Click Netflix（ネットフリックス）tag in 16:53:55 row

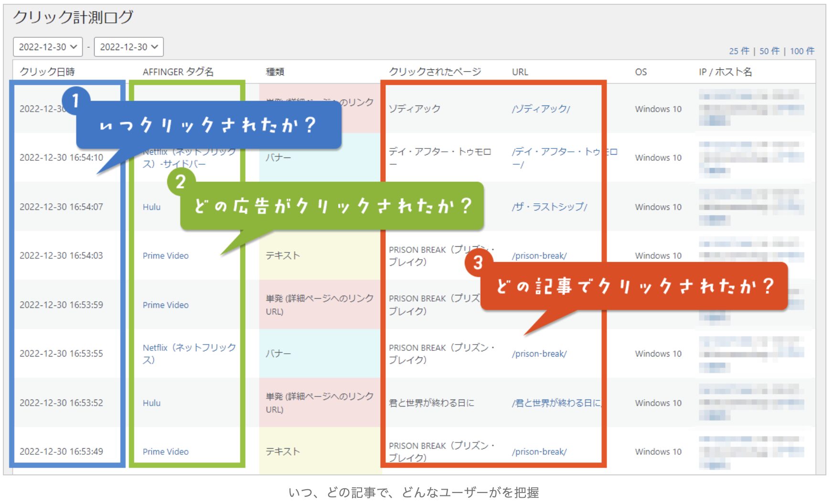(189, 354)
